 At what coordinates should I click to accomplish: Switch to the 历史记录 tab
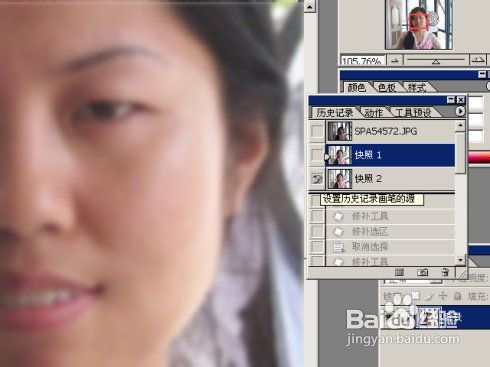click(335, 112)
